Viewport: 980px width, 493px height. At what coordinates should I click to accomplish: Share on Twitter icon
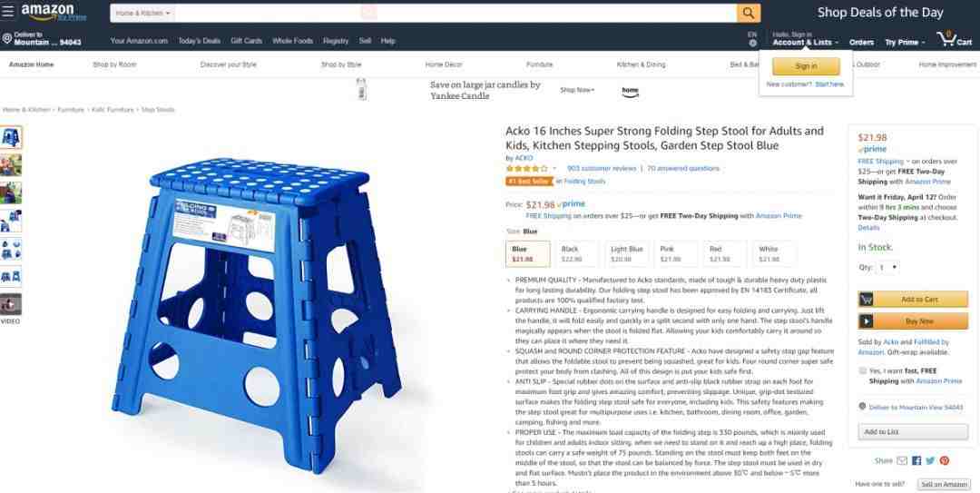[930, 460]
